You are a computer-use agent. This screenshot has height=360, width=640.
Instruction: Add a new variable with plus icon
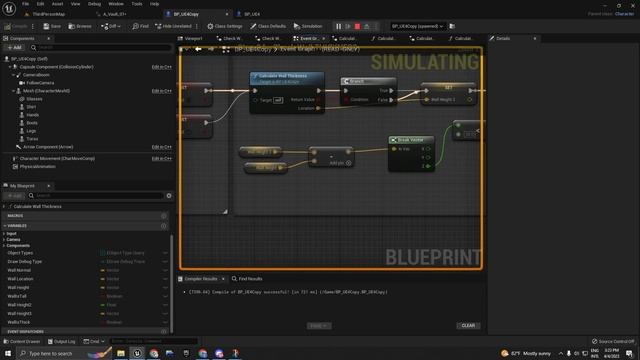pyautogui.click(x=164, y=226)
